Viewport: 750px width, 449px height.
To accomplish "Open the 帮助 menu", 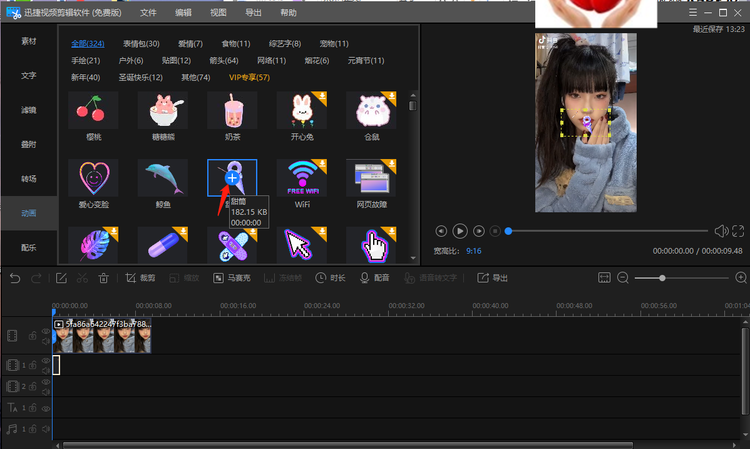I will (288, 13).
